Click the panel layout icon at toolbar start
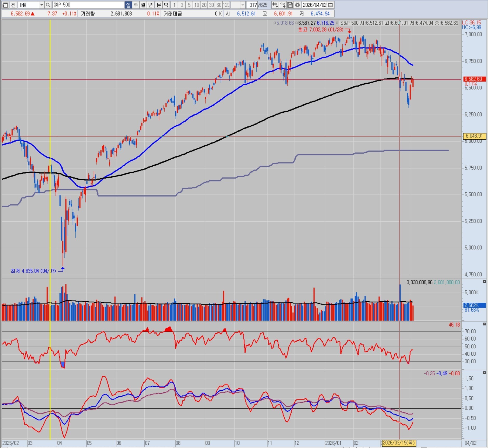488x448 pixels. coord(5,5)
